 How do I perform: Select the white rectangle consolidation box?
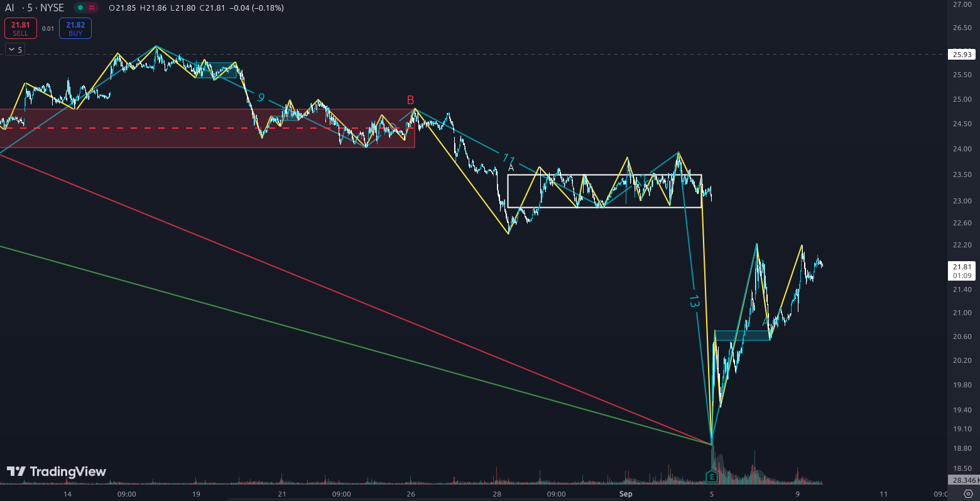[604, 175]
